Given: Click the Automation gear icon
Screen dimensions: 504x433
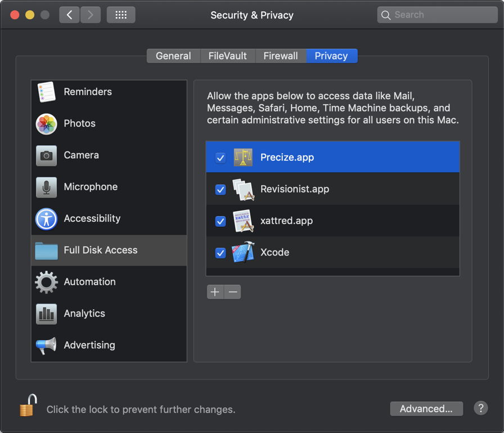Looking at the screenshot, I should [46, 282].
